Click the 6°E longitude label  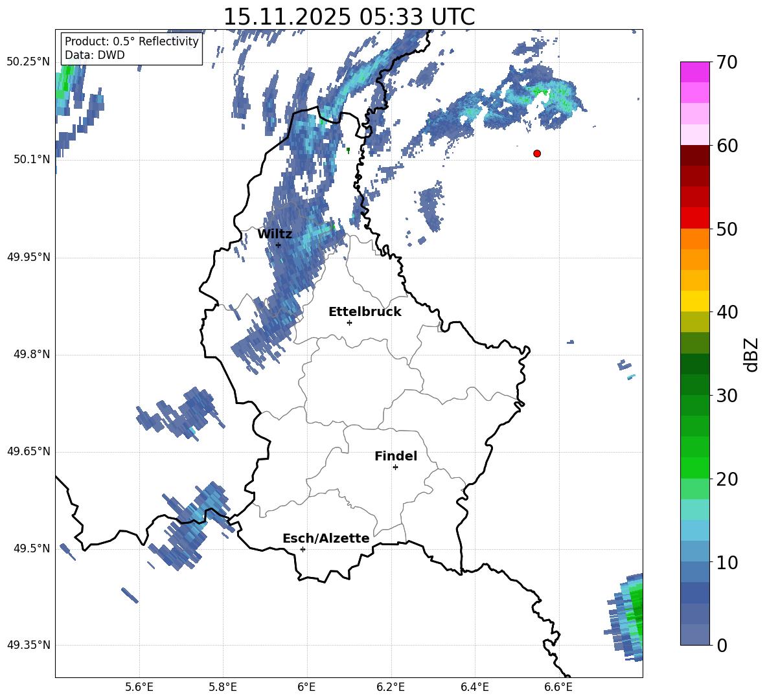click(x=306, y=688)
